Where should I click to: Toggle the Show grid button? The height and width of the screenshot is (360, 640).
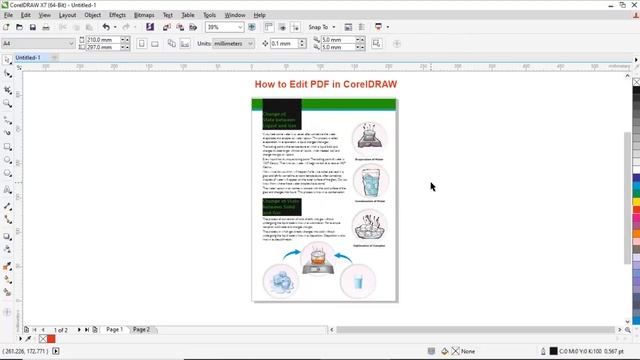tap(282, 27)
